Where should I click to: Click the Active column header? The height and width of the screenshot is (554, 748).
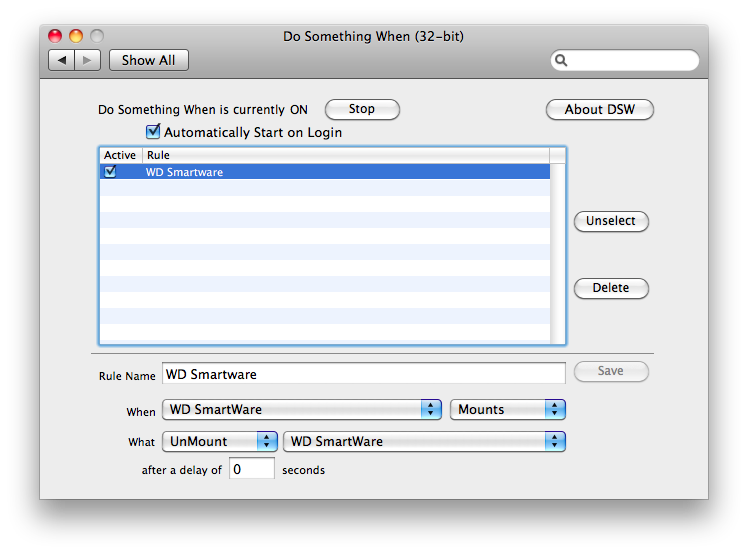[x=121, y=155]
